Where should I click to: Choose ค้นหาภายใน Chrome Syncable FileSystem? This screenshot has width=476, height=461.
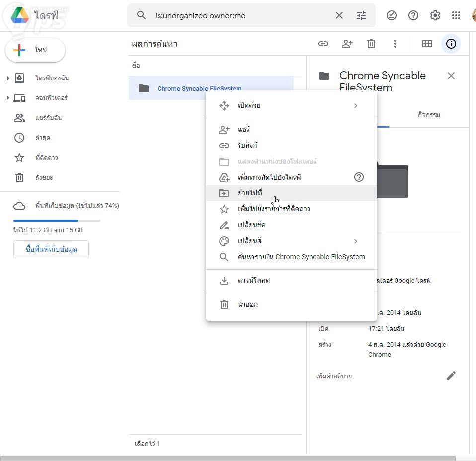(x=292, y=257)
